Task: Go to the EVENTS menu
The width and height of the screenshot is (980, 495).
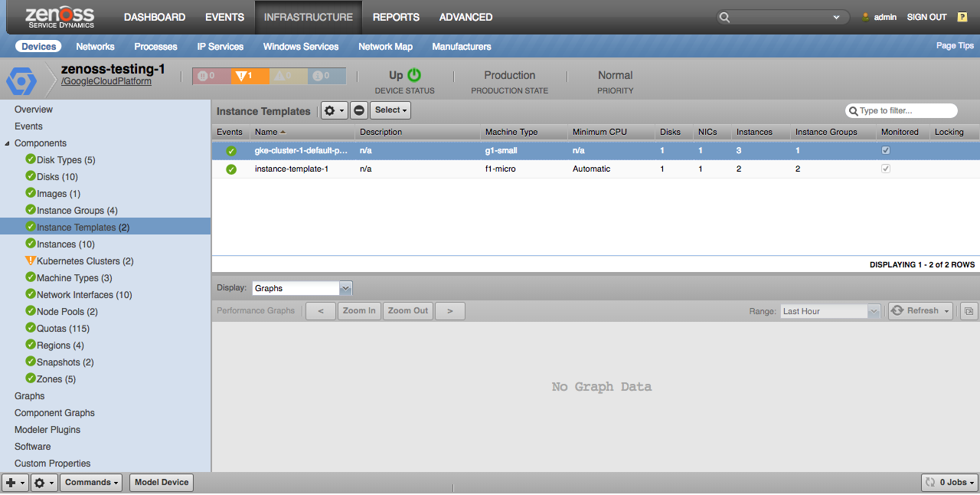Action: pos(224,17)
